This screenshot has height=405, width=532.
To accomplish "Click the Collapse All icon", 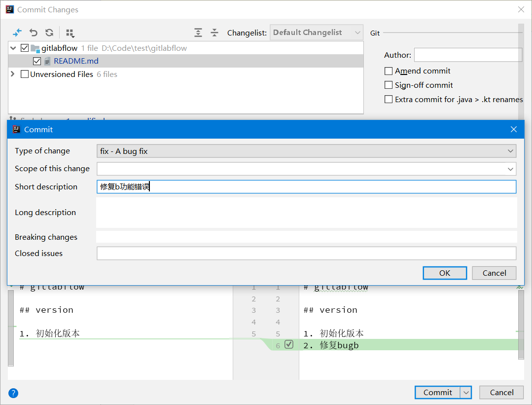I will coord(214,33).
